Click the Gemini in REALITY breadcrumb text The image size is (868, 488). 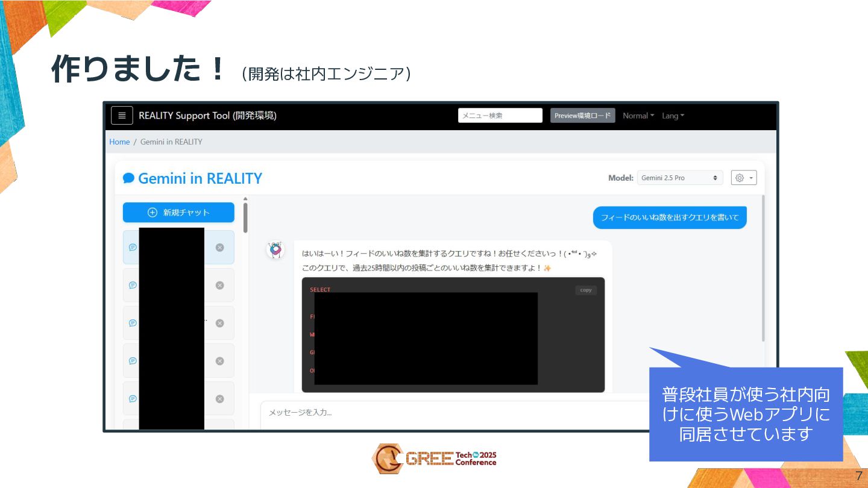171,142
